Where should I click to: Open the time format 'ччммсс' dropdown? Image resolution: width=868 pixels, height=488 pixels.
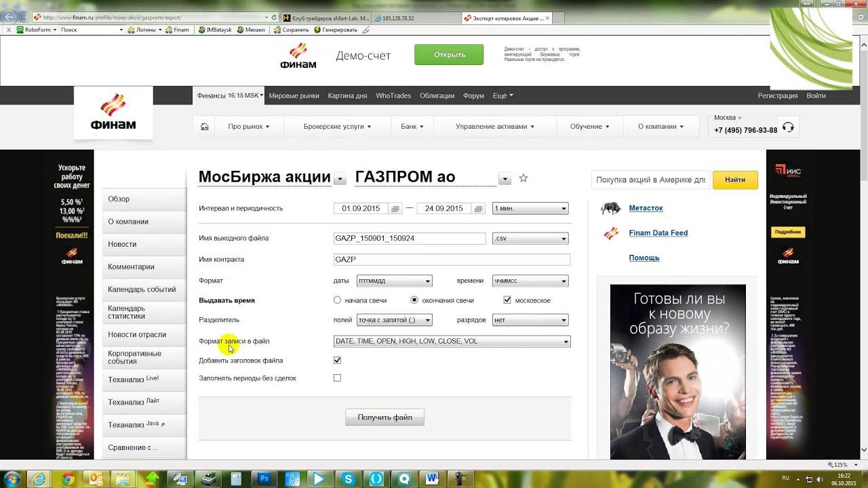(530, 281)
